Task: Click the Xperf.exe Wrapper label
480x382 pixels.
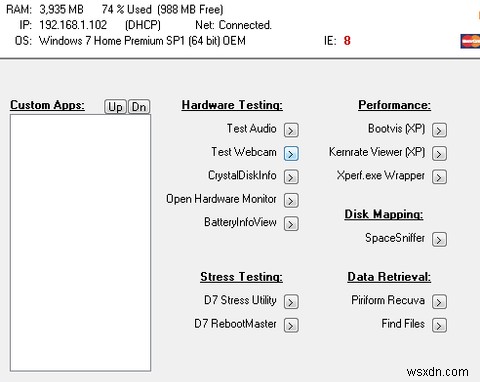Action: tap(380, 176)
